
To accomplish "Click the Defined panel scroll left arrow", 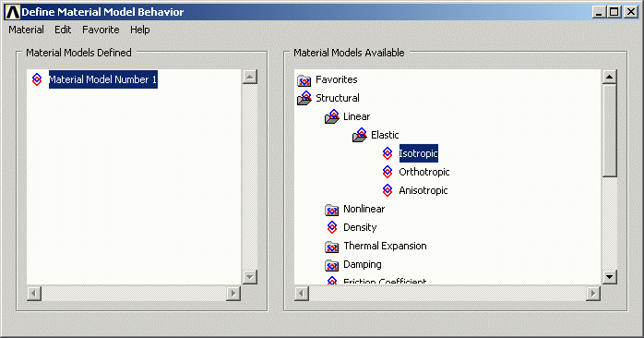I will [34, 293].
